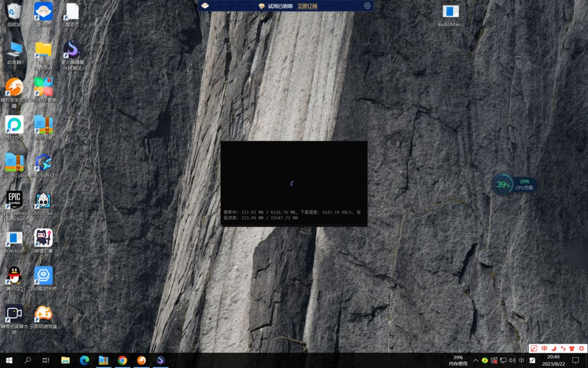Screen dimensions: 588x368
Task: Toggle the punctuation mode on red IME bar
Action: (562, 348)
